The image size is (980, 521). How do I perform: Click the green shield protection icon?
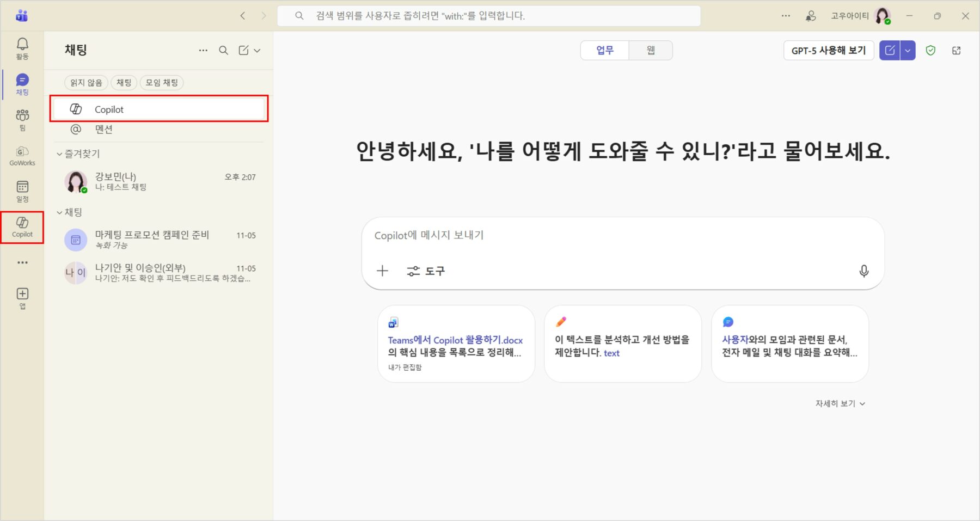tap(930, 51)
